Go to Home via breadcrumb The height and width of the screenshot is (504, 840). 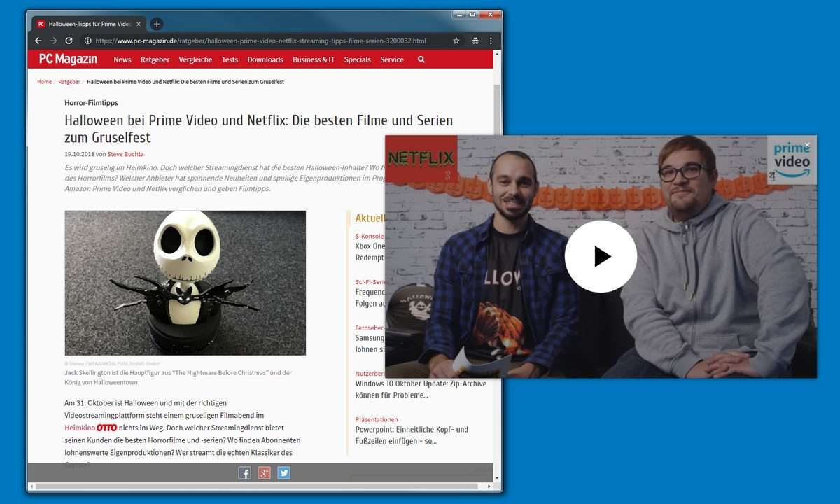pyautogui.click(x=44, y=82)
